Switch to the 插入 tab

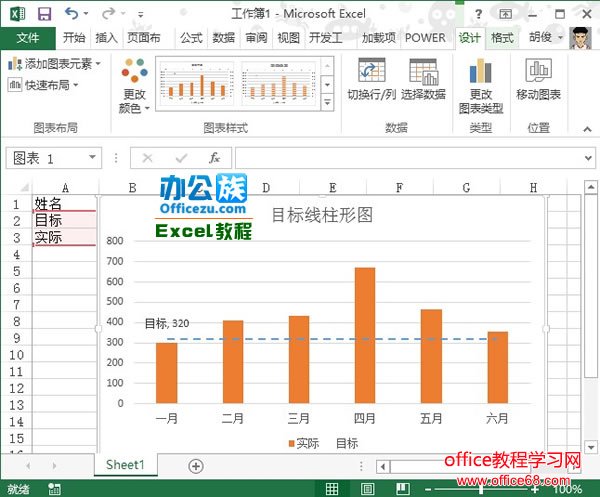click(x=106, y=37)
